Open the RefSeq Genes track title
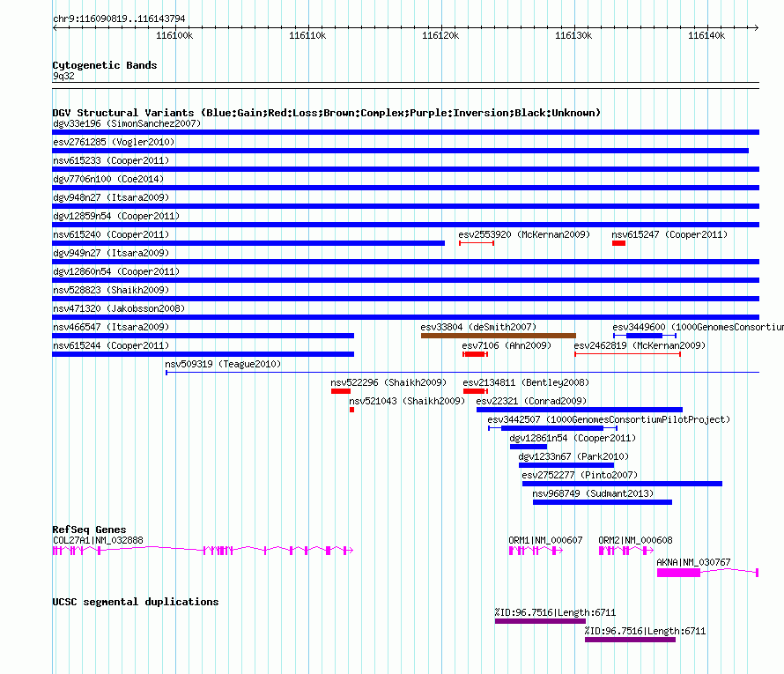The width and height of the screenshot is (784, 674). 90,530
